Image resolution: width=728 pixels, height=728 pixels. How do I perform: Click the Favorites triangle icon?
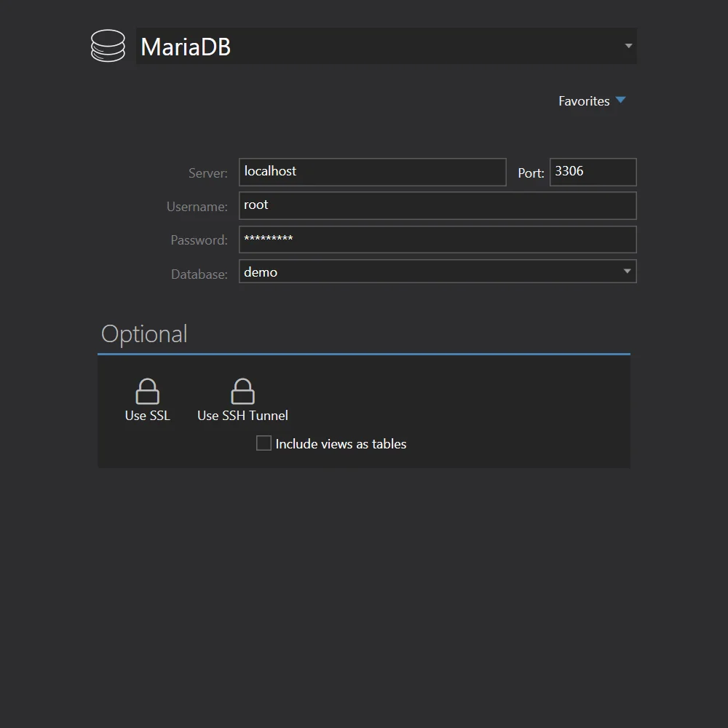click(621, 100)
